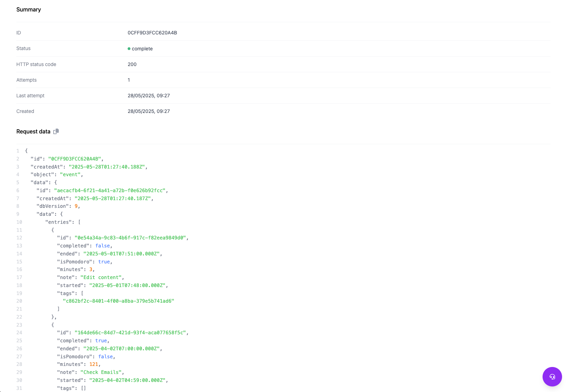Viewport: 569px width, 392px height.
Task: Click the isPomodoro true value
Action: click(x=104, y=262)
